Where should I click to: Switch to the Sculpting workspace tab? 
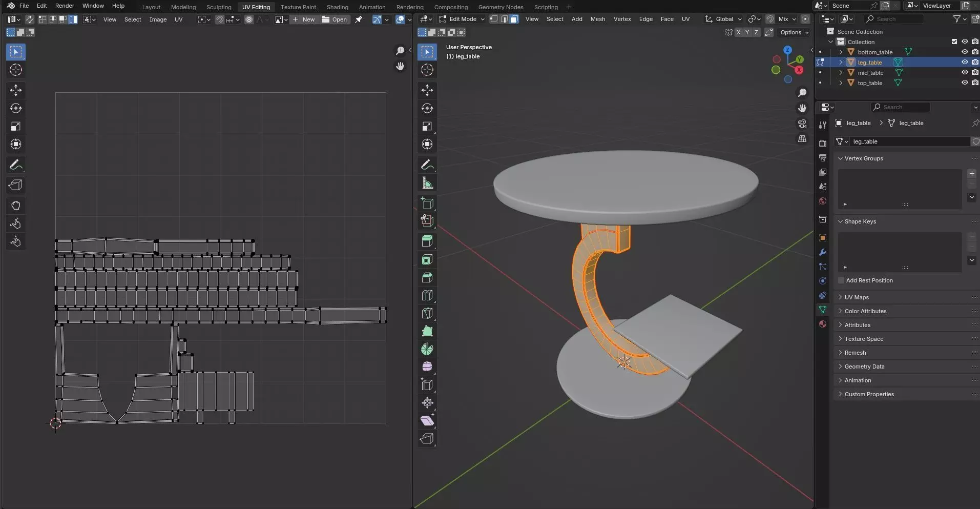[219, 7]
